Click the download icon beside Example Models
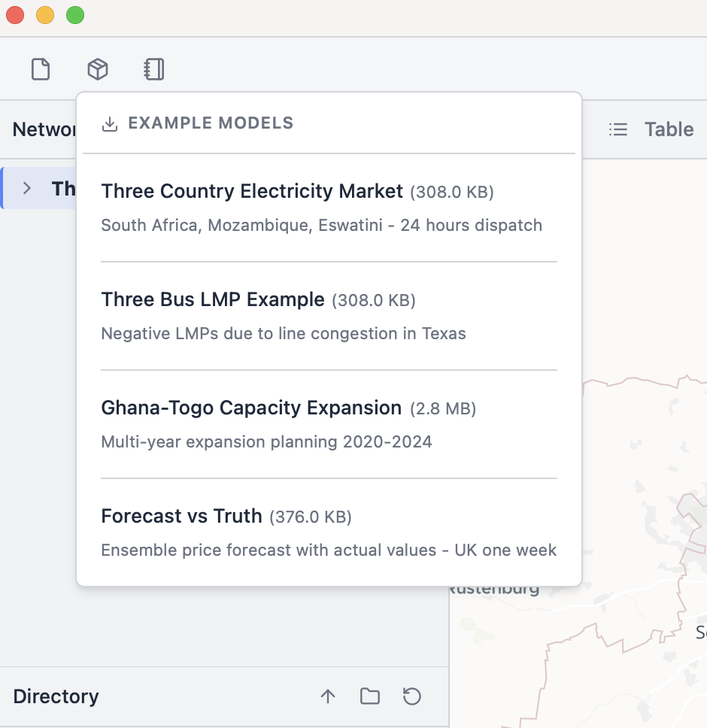This screenshot has width=707, height=728. pos(110,124)
